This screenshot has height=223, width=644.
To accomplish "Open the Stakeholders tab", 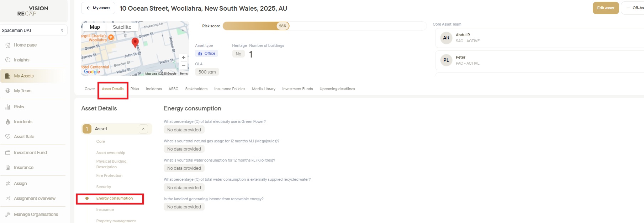I will 196,89.
